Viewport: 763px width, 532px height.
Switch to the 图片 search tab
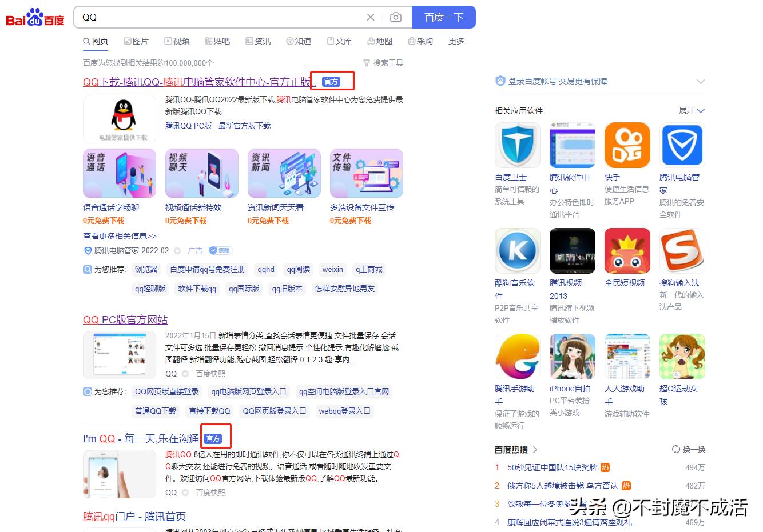(137, 41)
